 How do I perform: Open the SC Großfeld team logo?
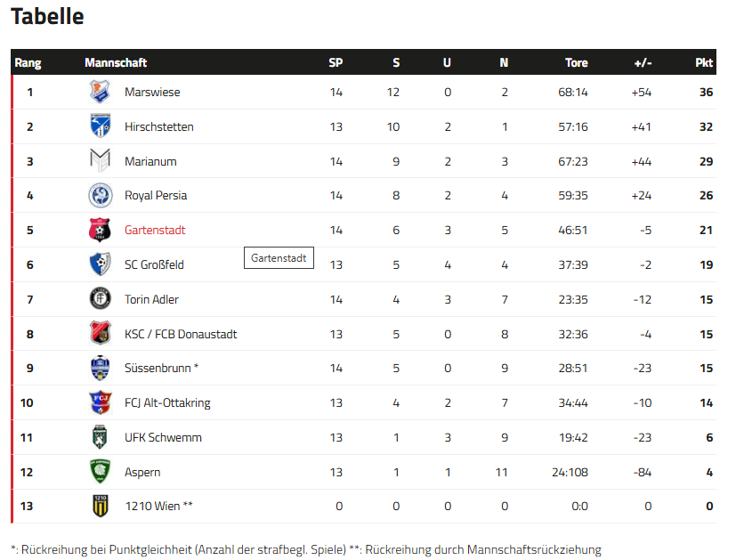100,264
